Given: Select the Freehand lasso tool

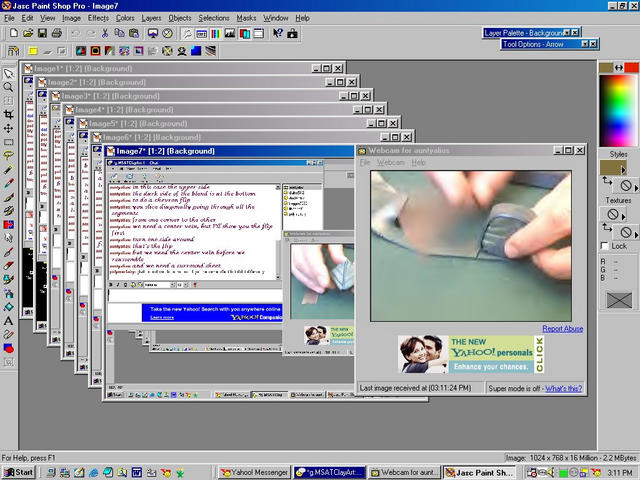Looking at the screenshot, I should (x=8, y=156).
